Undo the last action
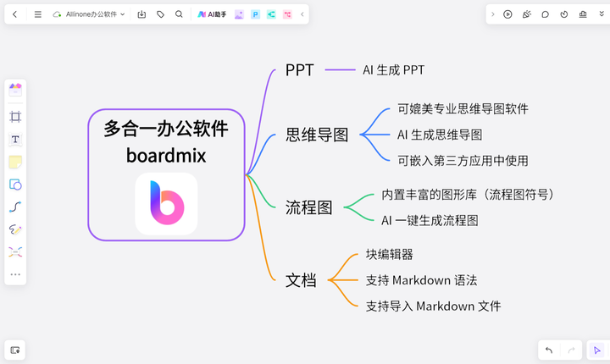This screenshot has height=364, width=610. click(548, 350)
